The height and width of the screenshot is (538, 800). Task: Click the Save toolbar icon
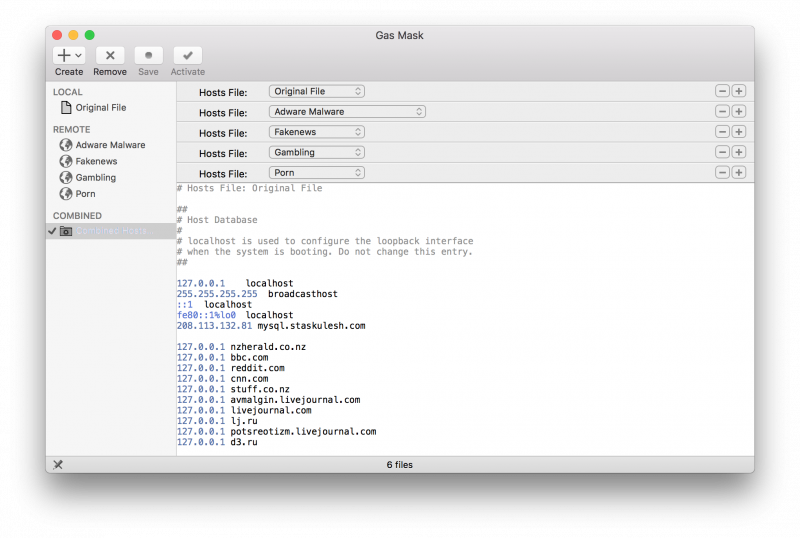click(x=148, y=57)
